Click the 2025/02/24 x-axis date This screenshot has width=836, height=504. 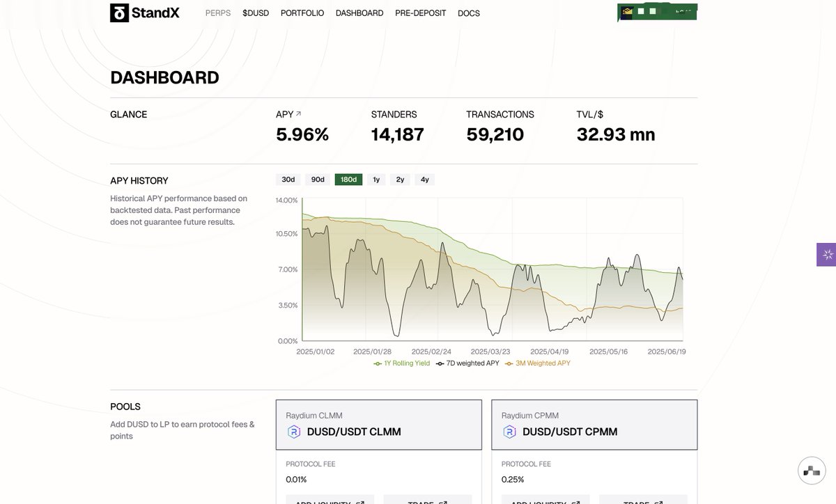pyautogui.click(x=431, y=352)
